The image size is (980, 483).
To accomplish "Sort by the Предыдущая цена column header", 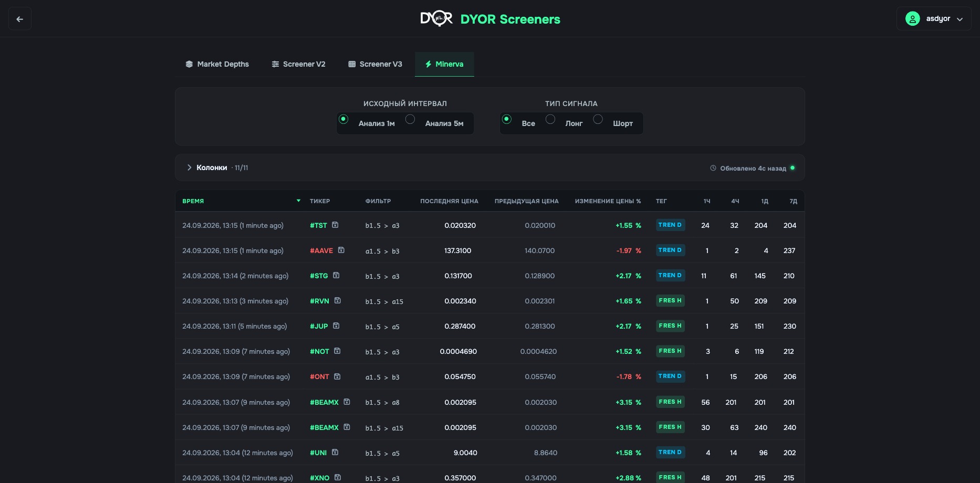I will point(527,201).
